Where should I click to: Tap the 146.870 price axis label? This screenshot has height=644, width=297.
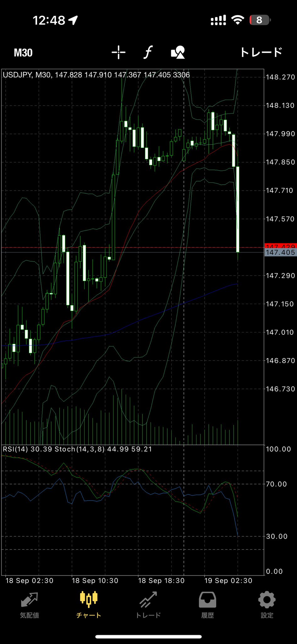tap(280, 360)
